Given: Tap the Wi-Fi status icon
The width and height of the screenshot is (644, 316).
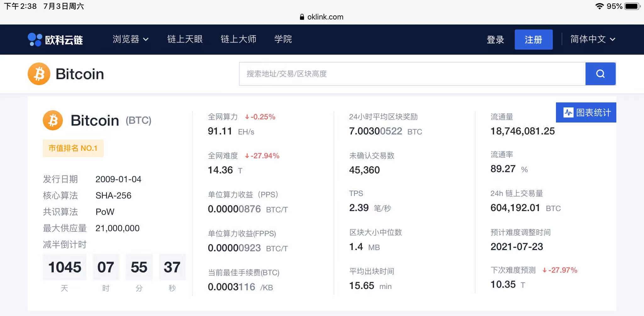Looking at the screenshot, I should click(599, 6).
